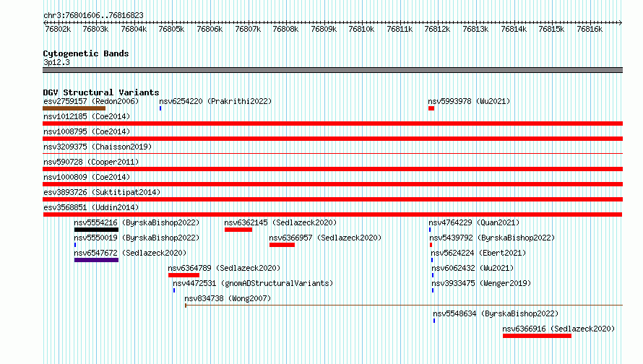Click nsv6362145 (Sedlazeck2020) label

click(x=280, y=222)
